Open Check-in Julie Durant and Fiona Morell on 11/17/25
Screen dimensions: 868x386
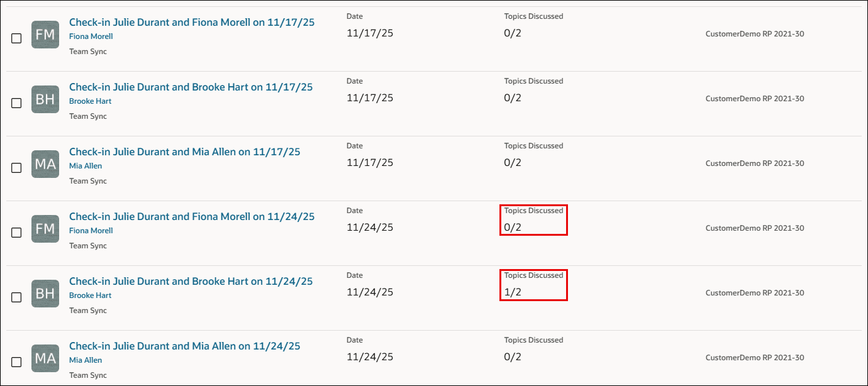[192, 23]
